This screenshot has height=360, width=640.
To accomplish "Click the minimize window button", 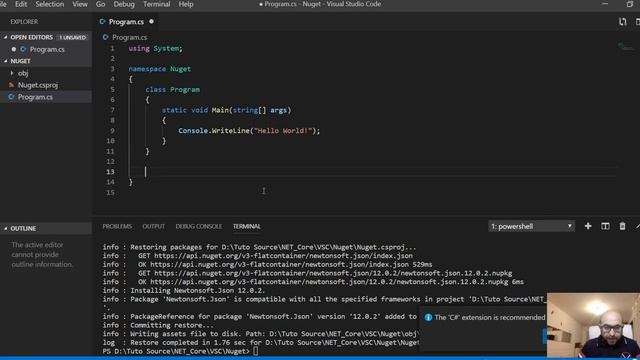I will tap(605, 4).
